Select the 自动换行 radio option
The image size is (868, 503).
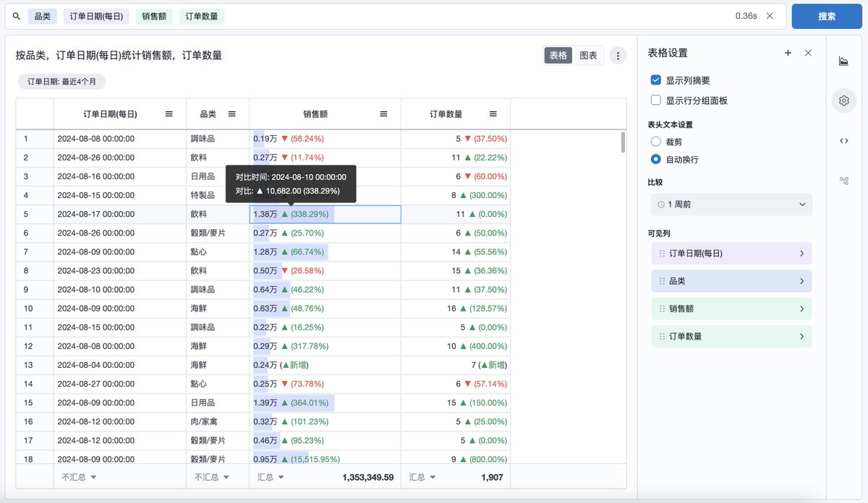point(656,159)
